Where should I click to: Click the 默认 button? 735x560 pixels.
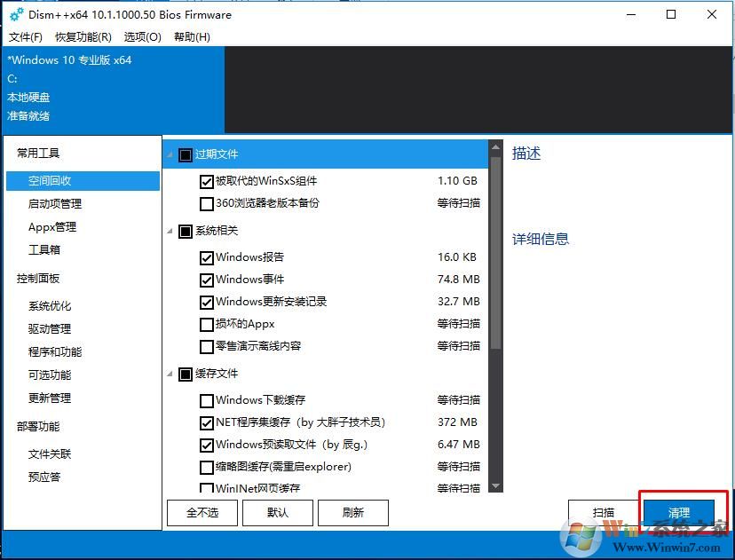tap(278, 513)
